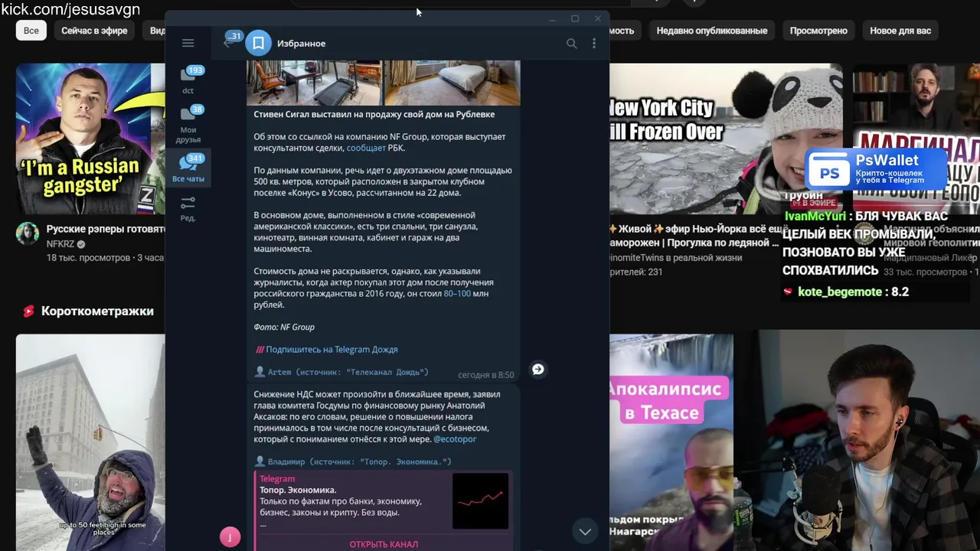The width and height of the screenshot is (980, 551).
Task: Select the Мои друзья folder
Action: click(188, 125)
